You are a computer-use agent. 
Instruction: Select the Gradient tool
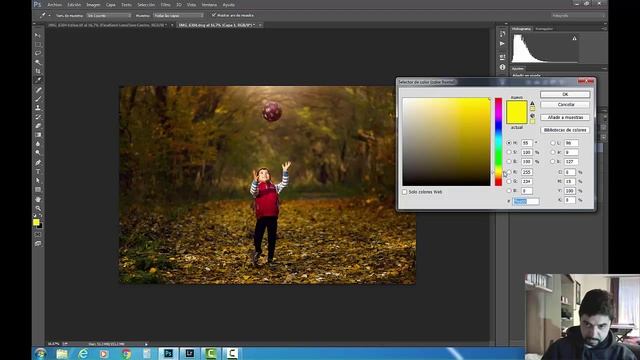(38, 135)
